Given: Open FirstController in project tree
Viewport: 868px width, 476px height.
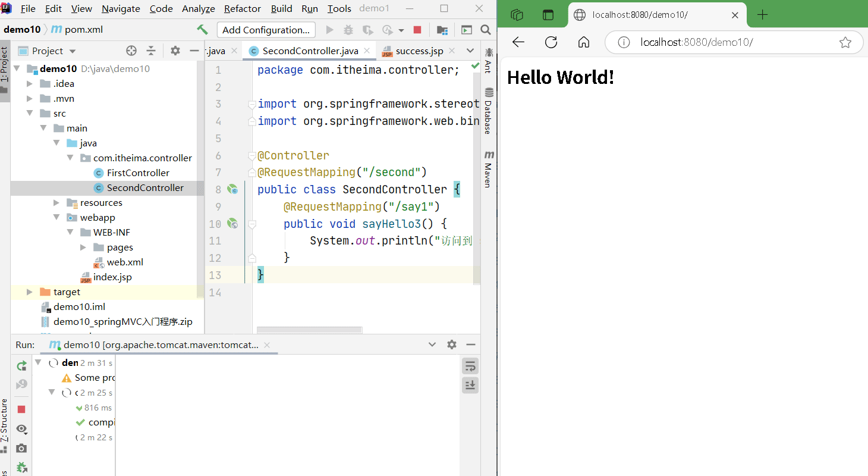Looking at the screenshot, I should tap(138, 173).
